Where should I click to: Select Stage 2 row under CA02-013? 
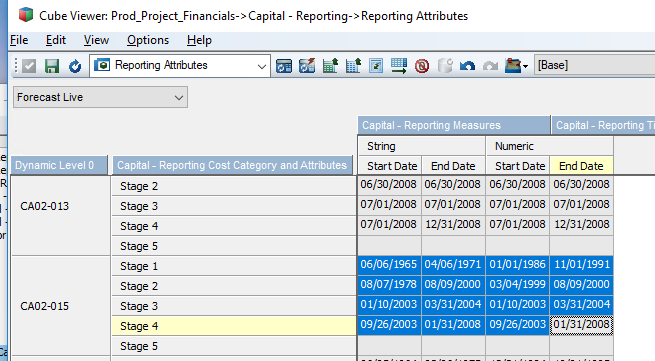[x=234, y=186]
